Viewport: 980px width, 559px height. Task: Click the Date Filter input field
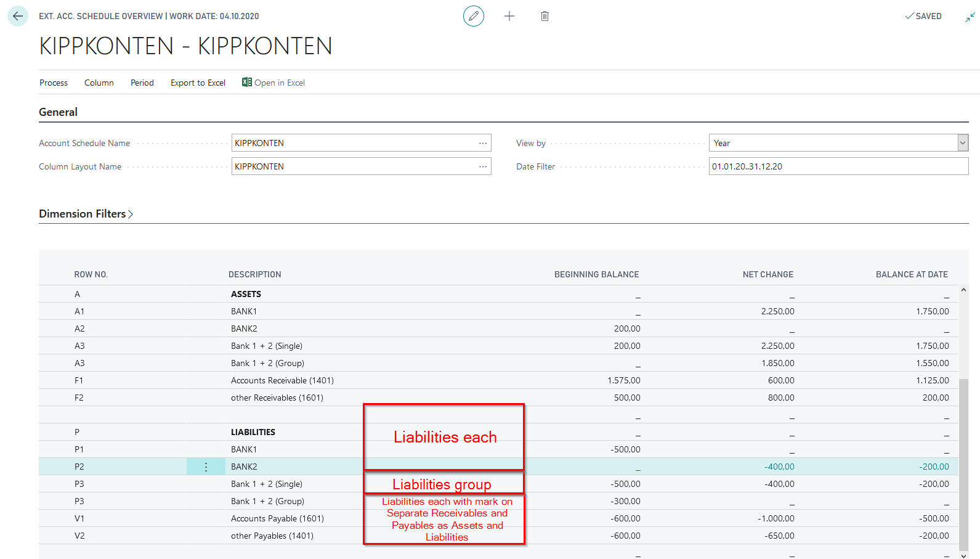click(x=838, y=166)
